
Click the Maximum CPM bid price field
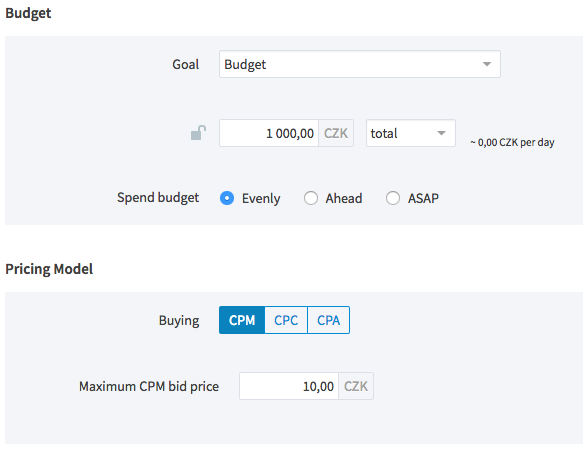[289, 386]
